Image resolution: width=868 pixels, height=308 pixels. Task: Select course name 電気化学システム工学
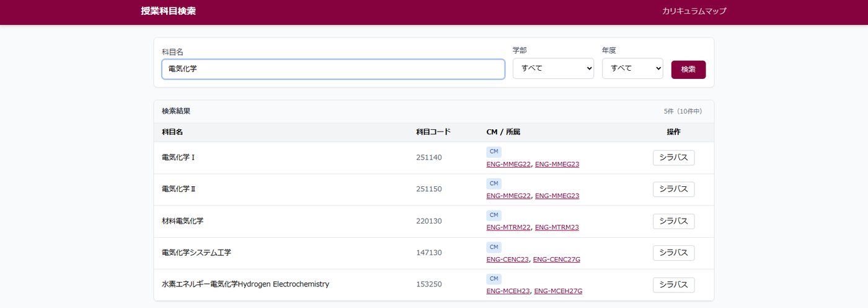click(197, 253)
